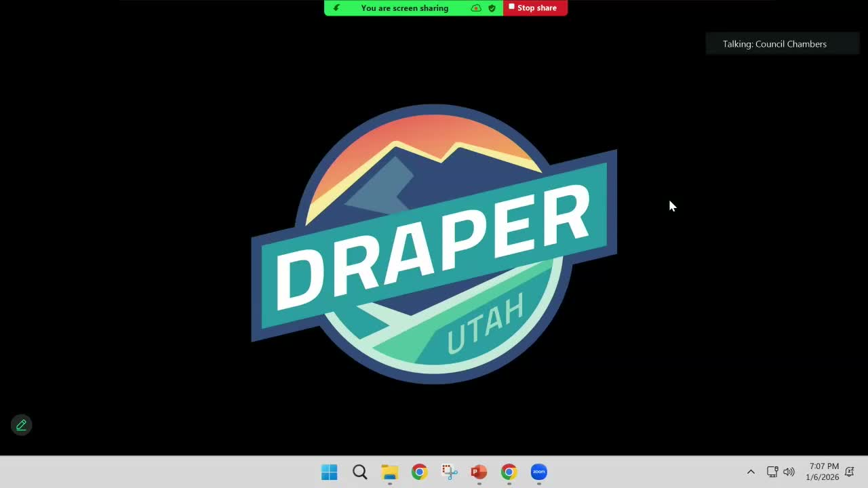The image size is (868, 488).
Task: Open the green shield security icon
Action: tap(492, 8)
